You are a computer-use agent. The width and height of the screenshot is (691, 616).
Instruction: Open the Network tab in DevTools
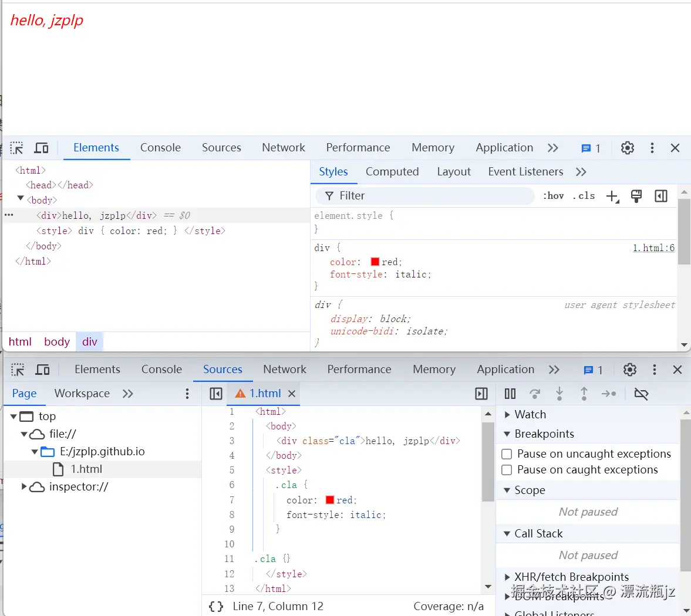[284, 148]
